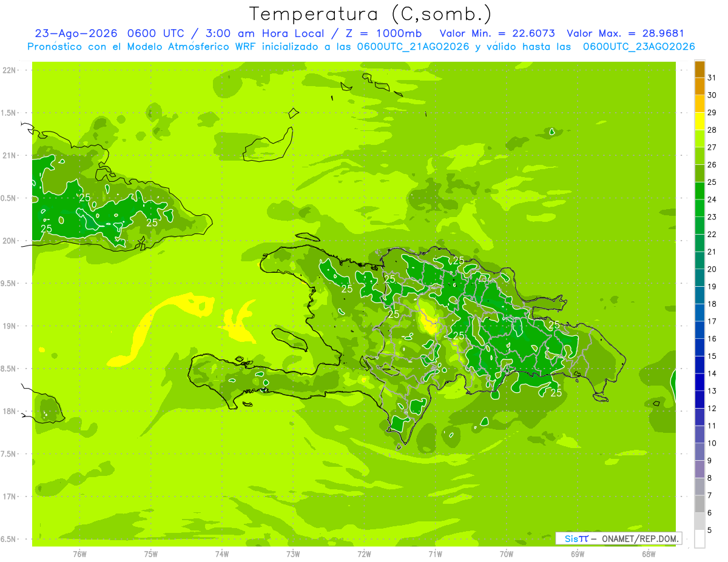The image size is (728, 562).
Task: Click the legend value "31"
Action: tap(712, 78)
